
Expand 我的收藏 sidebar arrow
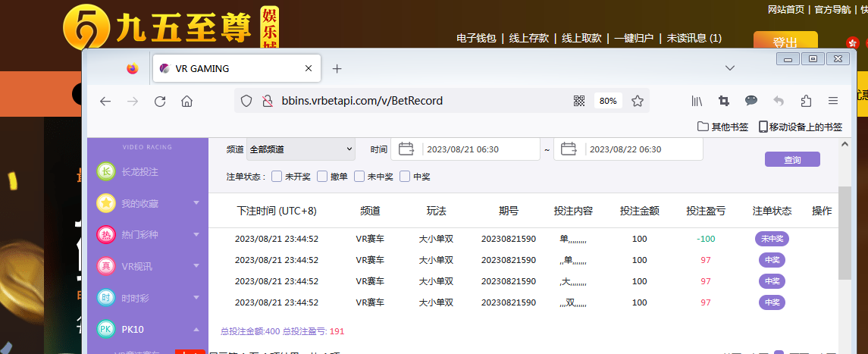(196, 203)
